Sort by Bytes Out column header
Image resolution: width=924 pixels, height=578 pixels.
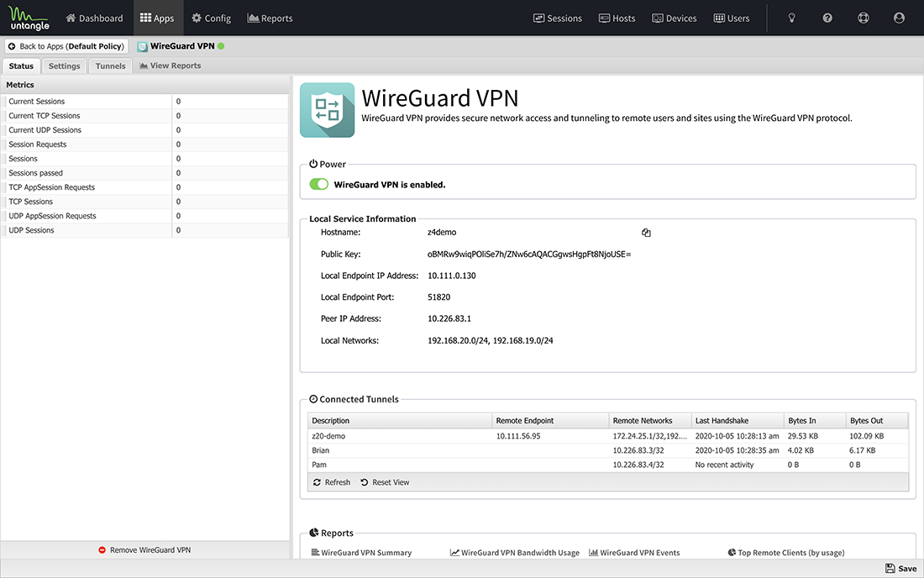point(877,421)
